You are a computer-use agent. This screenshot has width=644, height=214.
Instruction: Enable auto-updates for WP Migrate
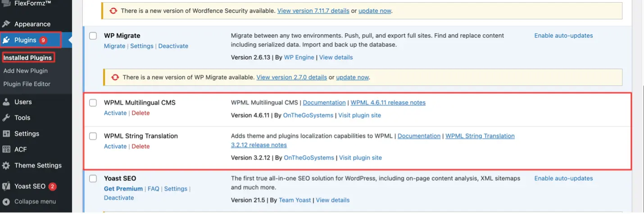[x=563, y=36]
